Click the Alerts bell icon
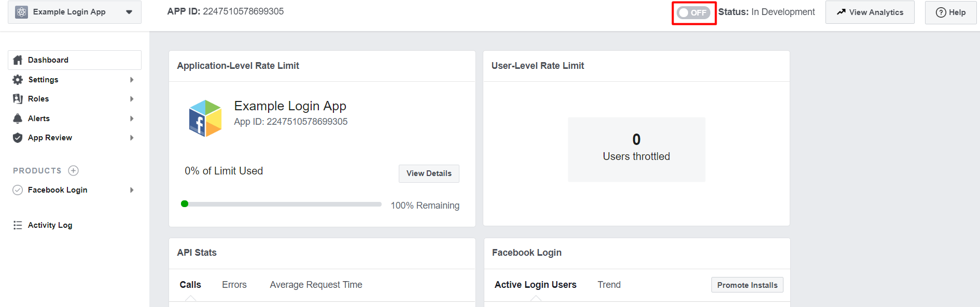This screenshot has height=307, width=980. click(x=18, y=119)
